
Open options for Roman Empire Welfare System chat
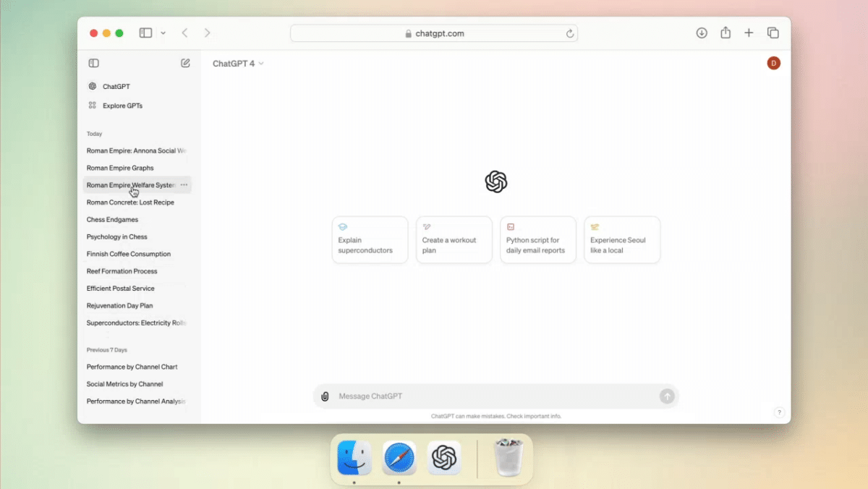[x=186, y=184]
